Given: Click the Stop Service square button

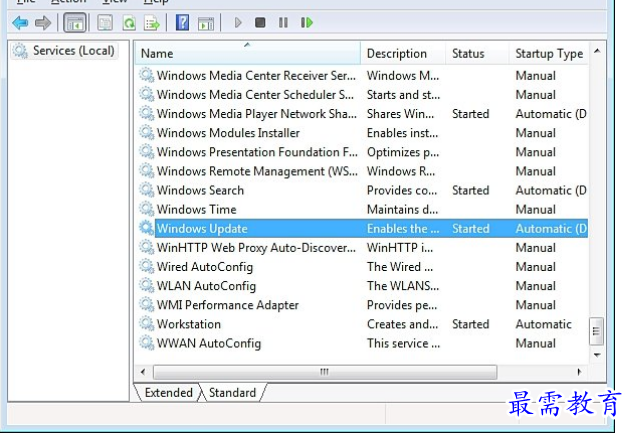Looking at the screenshot, I should 260,22.
